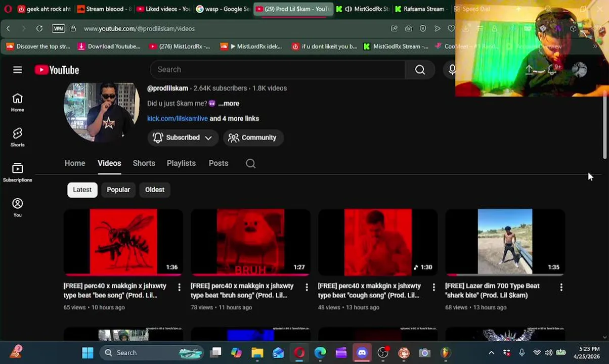Viewport: 609px width, 364px height.
Task: Open Home in the left sidebar
Action: pyautogui.click(x=18, y=102)
